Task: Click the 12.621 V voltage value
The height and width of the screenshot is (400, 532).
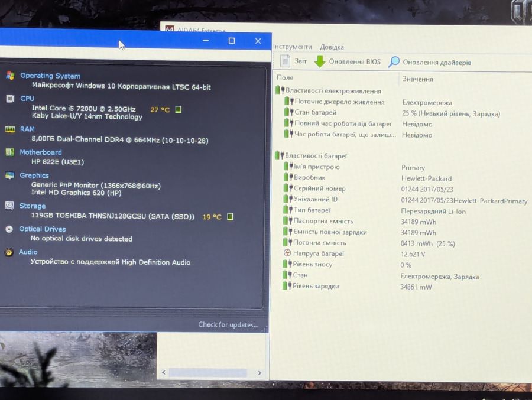Action: click(x=413, y=254)
